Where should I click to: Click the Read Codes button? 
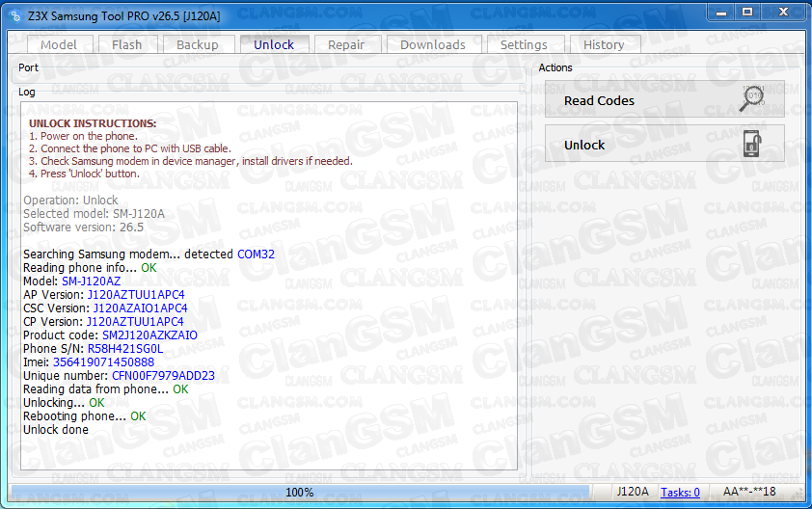[664, 99]
